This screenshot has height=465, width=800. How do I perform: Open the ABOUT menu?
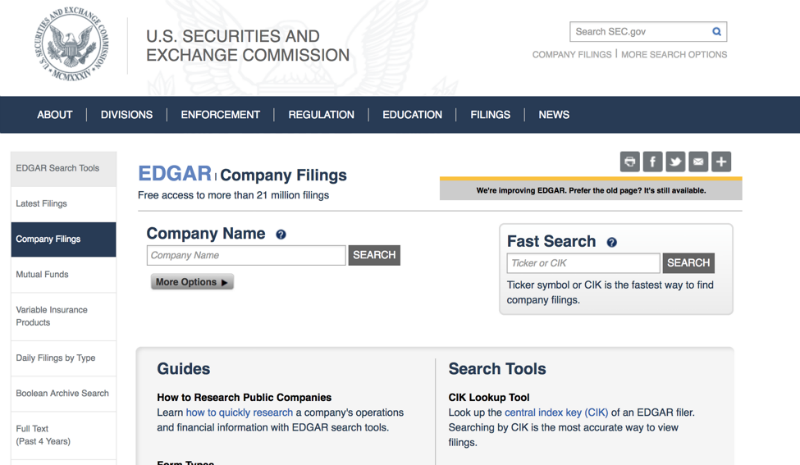coord(55,115)
